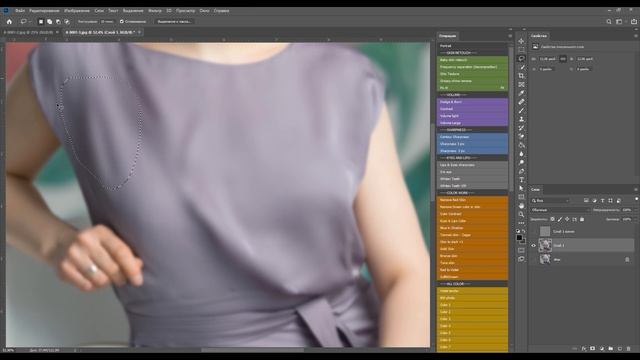Add a layer mask
The width and height of the screenshot is (640, 360).
tap(593, 349)
